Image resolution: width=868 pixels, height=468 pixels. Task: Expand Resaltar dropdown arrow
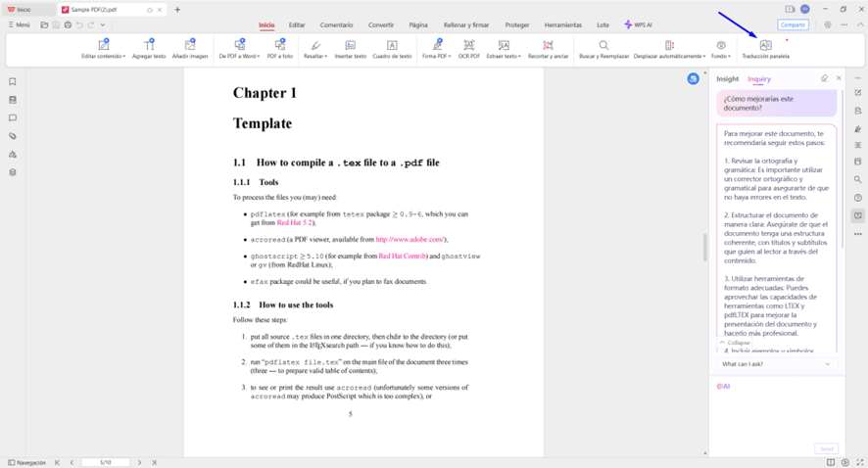click(326, 57)
